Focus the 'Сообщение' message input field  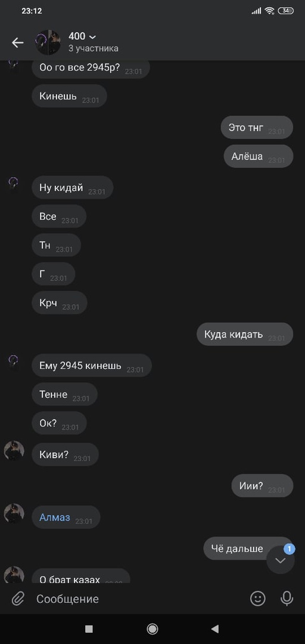[139, 599]
